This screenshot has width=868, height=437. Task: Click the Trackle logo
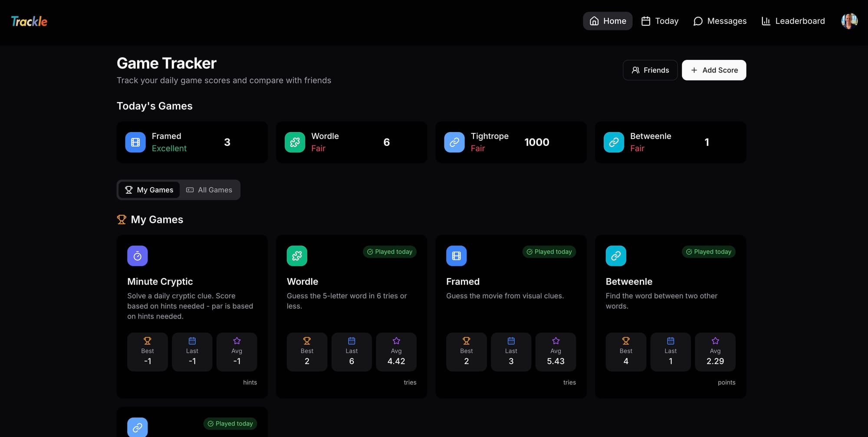(x=29, y=21)
